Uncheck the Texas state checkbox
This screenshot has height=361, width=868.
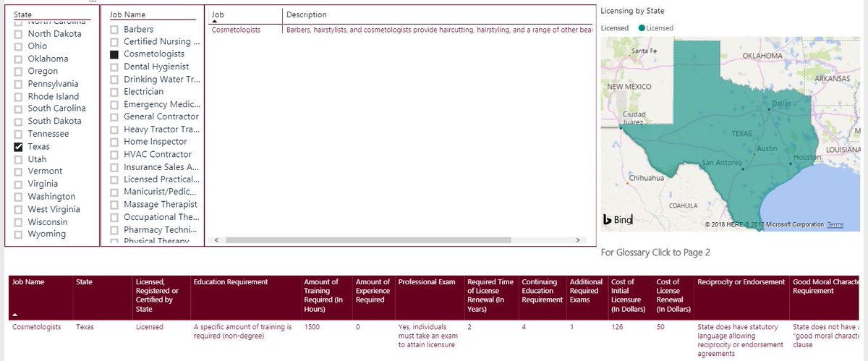[x=19, y=147]
